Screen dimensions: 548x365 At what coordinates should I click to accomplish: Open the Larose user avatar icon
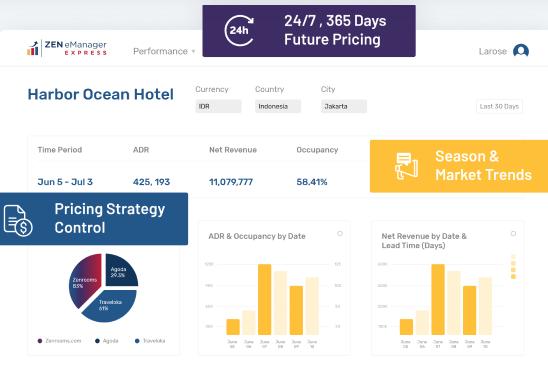tap(521, 51)
